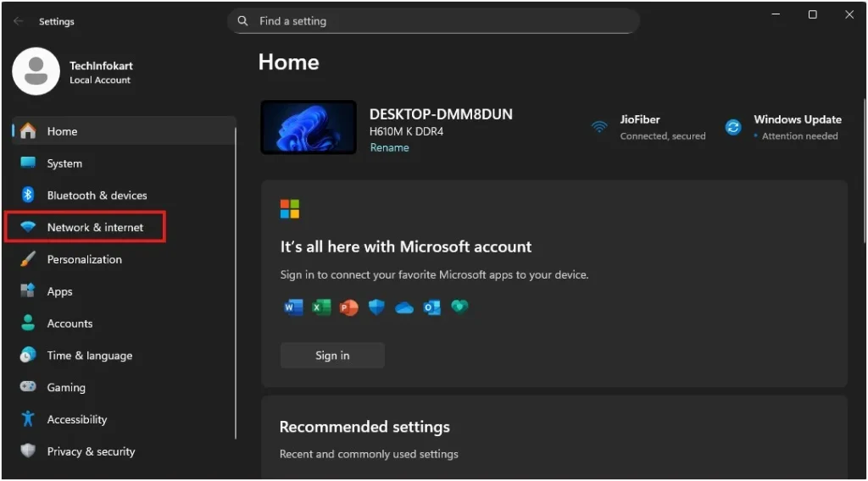Go to Accessibility settings
The width and height of the screenshot is (868, 481).
124,420
